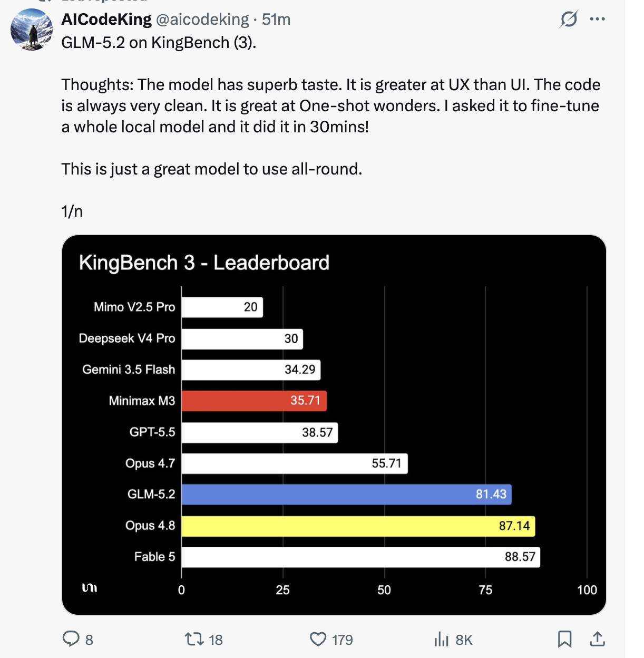Click the Fable 5 88.57 bar
This screenshot has height=658, width=644.
point(361,557)
